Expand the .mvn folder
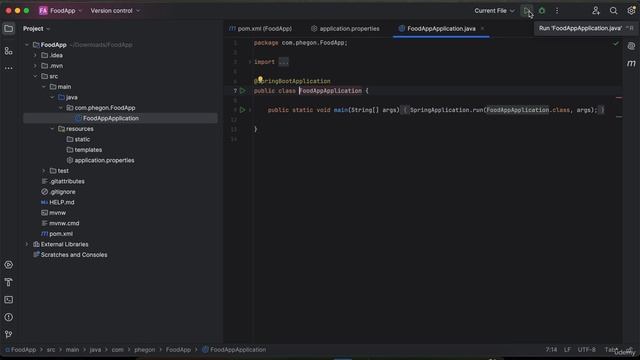Image resolution: width=640 pixels, height=360 pixels. pyautogui.click(x=35, y=66)
